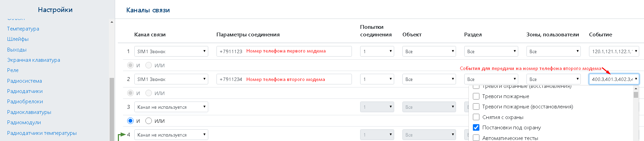Image resolution: width=644 pixels, height=141 pixels.
Task: Open Радиобрелоки settings
Action: coord(25,102)
